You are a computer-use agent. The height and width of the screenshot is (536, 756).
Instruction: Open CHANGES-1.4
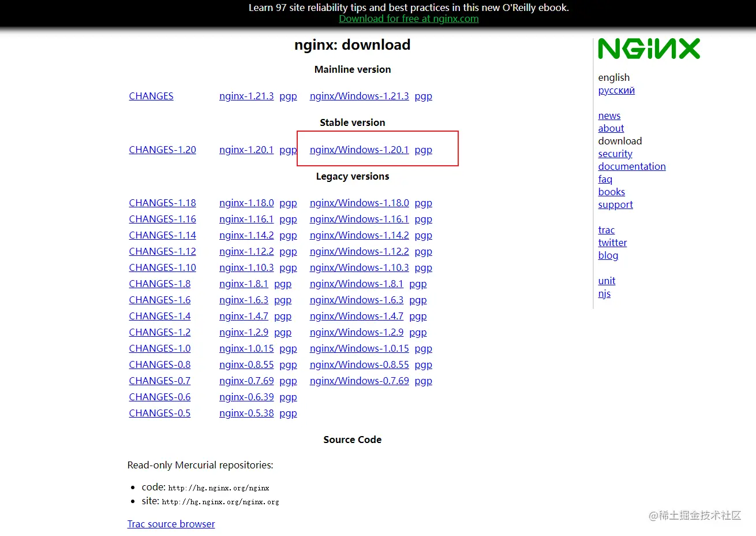[x=159, y=316]
